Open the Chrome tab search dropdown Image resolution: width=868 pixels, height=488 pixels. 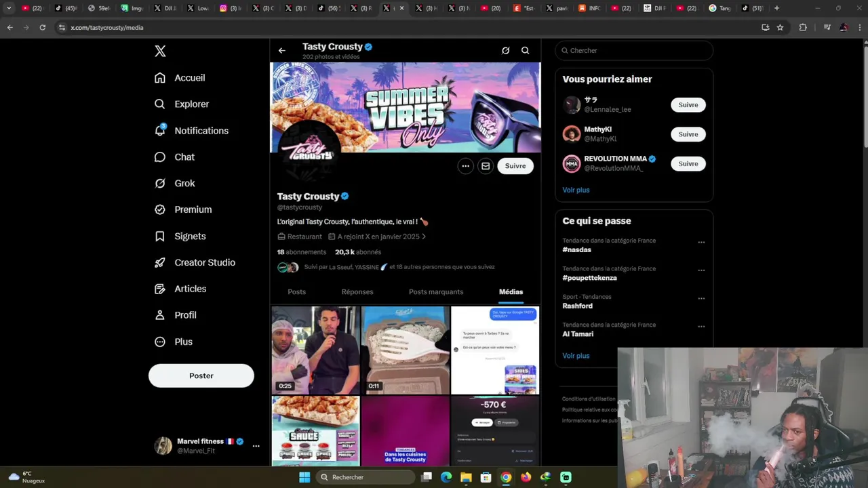click(9, 8)
